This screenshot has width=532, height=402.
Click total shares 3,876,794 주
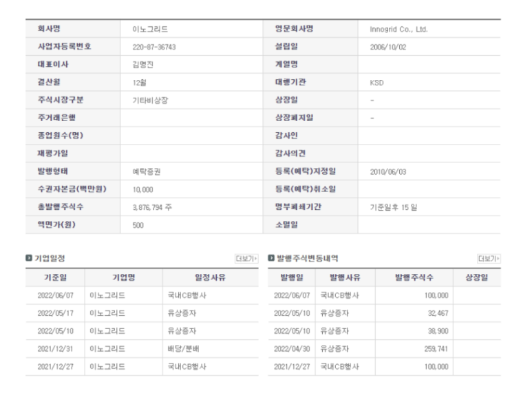click(x=152, y=207)
